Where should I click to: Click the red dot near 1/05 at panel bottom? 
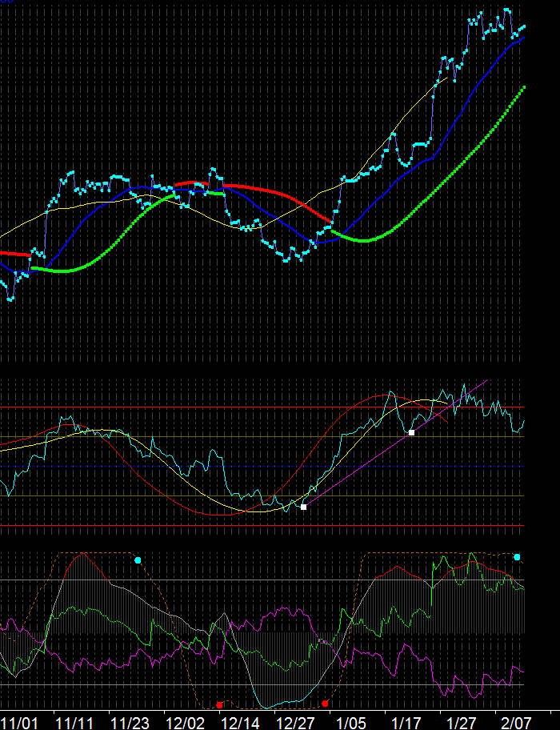pyautogui.click(x=325, y=703)
